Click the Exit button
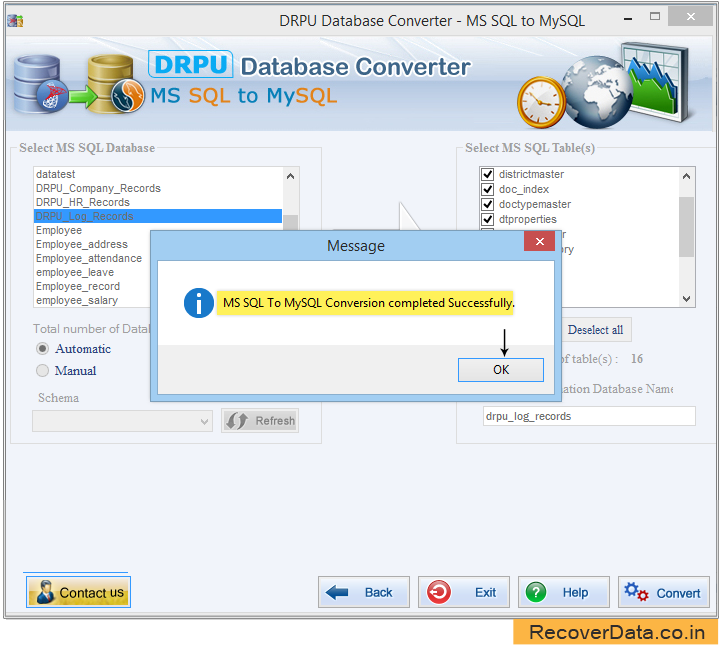723x650 pixels. pyautogui.click(x=463, y=592)
